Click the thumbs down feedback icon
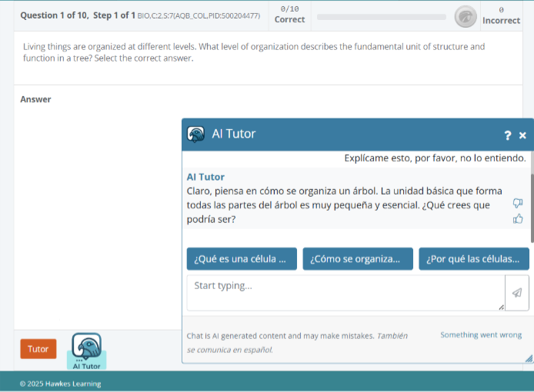The image size is (534, 392). (x=518, y=203)
